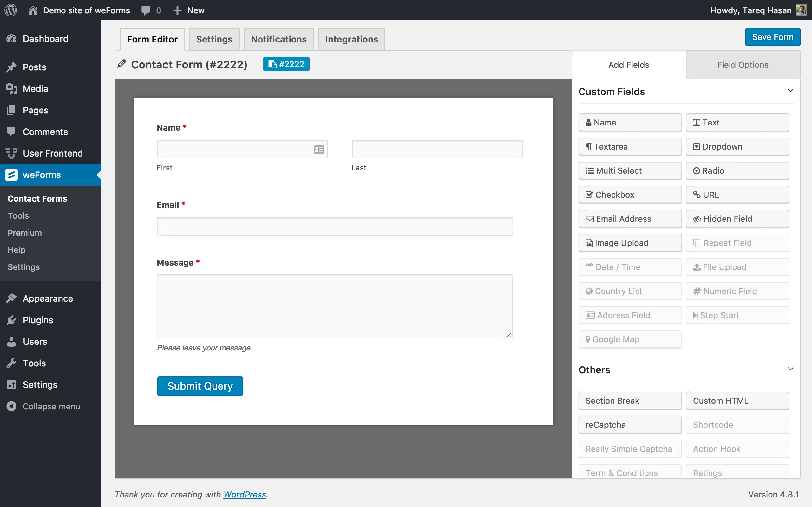Image resolution: width=812 pixels, height=507 pixels.
Task: Open Dashboard using its gauge icon
Action: tap(12, 39)
